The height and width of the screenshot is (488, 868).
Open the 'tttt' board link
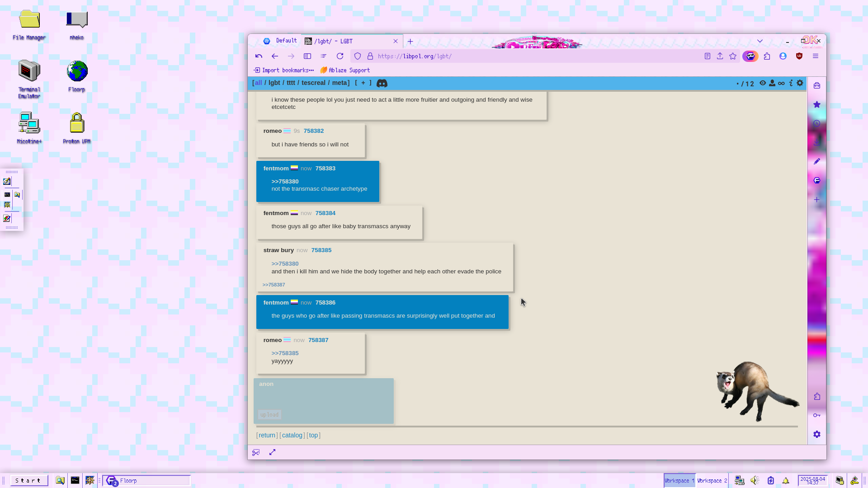pyautogui.click(x=291, y=83)
